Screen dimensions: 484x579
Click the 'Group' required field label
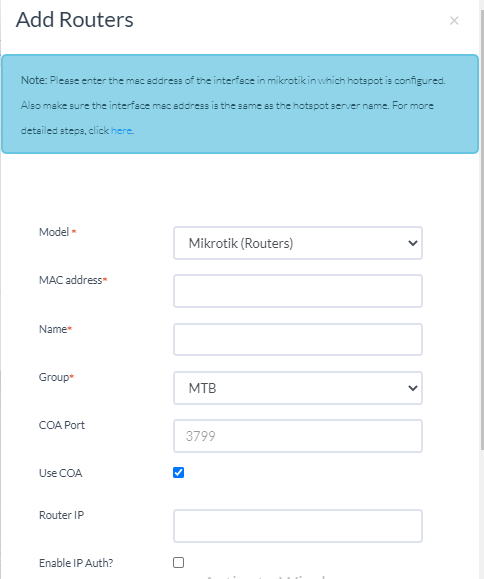pos(54,377)
